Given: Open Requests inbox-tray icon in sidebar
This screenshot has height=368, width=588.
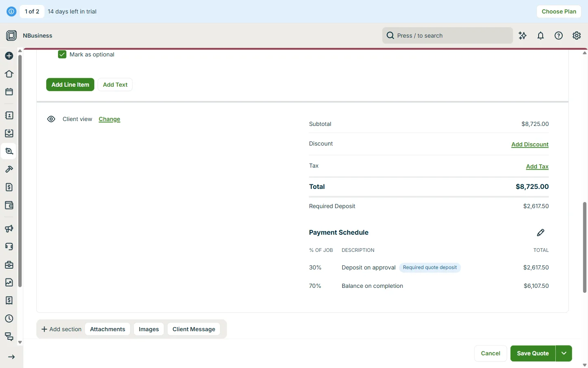Looking at the screenshot, I should 9,133.
